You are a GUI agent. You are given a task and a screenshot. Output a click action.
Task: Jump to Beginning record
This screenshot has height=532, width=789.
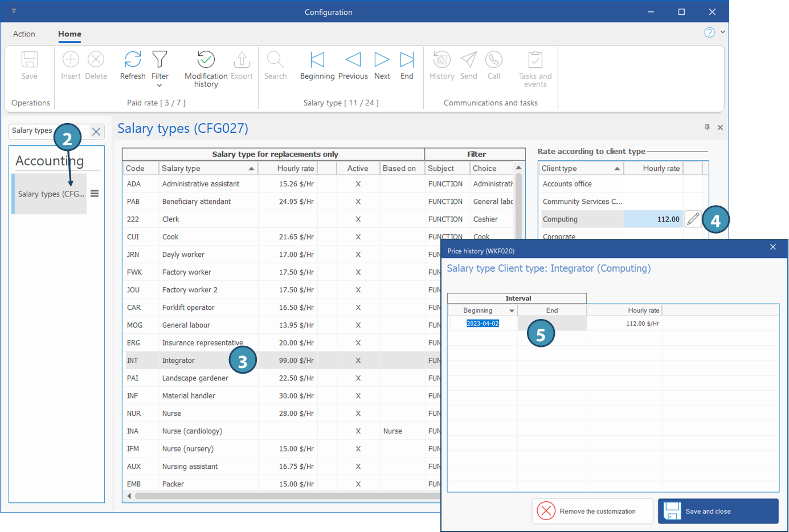(317, 60)
